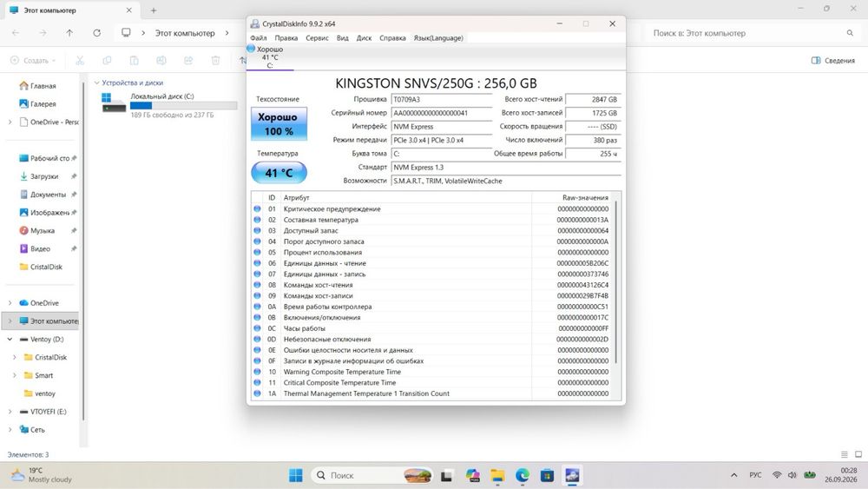Click the Атрибут column header
Screen dimensions: 868x489
point(406,198)
